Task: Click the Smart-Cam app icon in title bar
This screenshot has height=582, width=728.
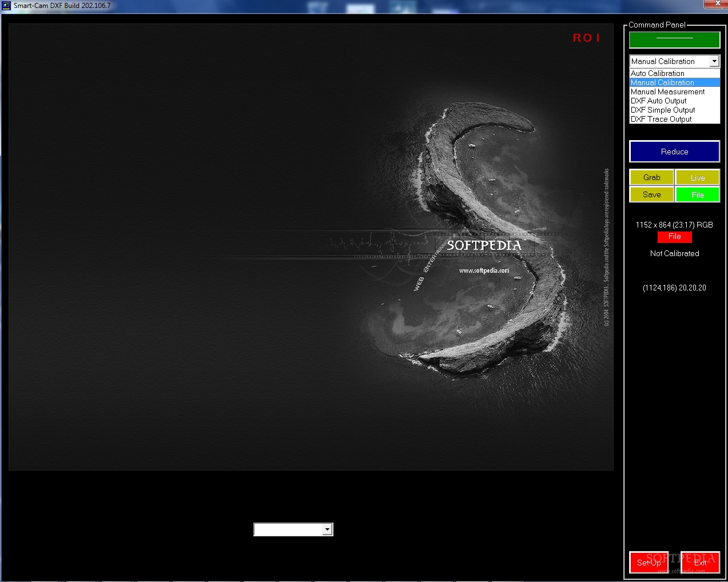Action: [x=6, y=6]
